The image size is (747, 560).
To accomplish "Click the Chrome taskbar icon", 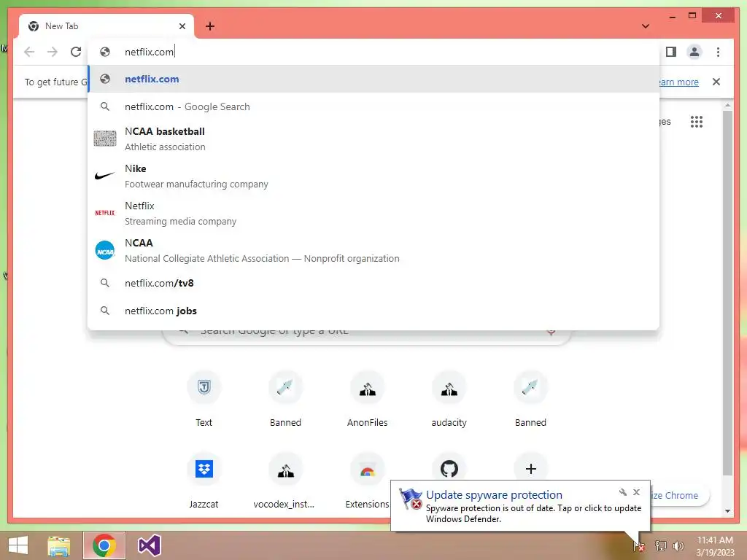I will [x=104, y=545].
